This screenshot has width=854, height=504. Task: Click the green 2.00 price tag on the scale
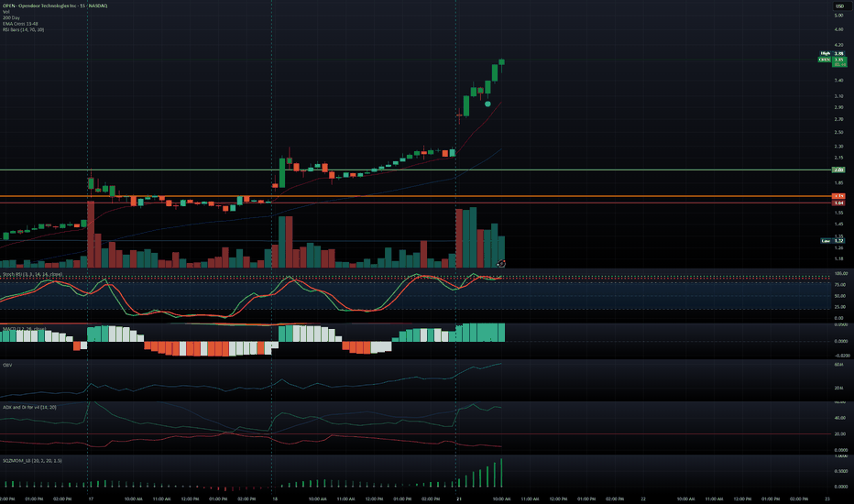[838, 170]
